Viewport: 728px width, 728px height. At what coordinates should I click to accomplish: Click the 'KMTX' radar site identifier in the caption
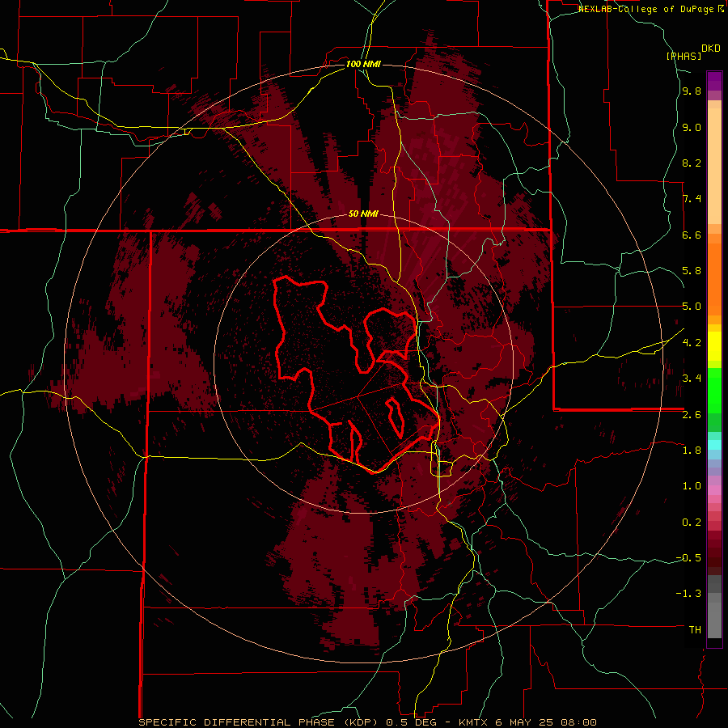[x=475, y=722]
